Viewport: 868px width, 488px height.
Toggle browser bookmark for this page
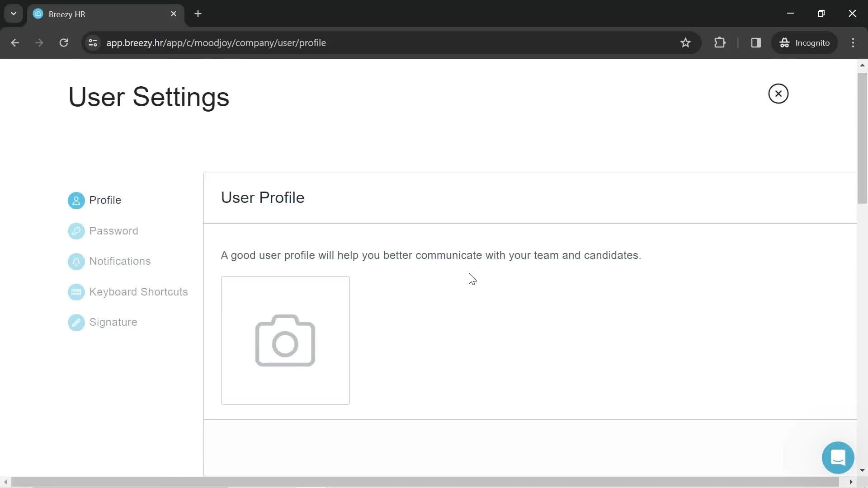[686, 42]
